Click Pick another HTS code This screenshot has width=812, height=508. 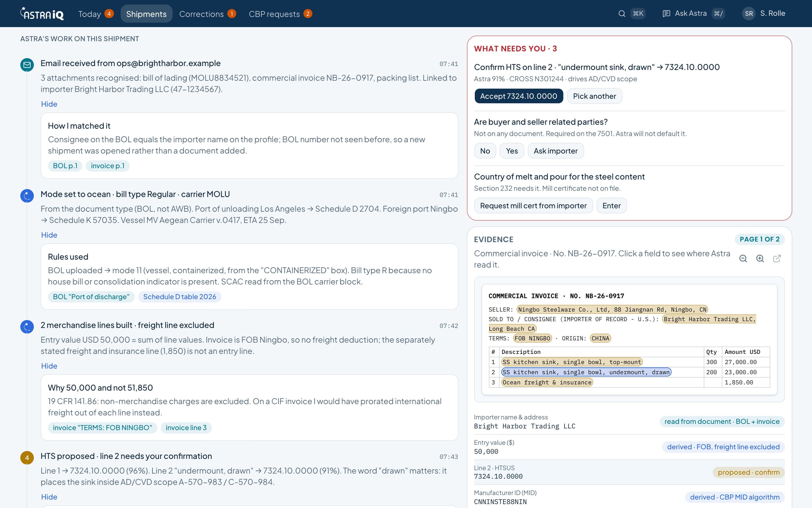594,96
